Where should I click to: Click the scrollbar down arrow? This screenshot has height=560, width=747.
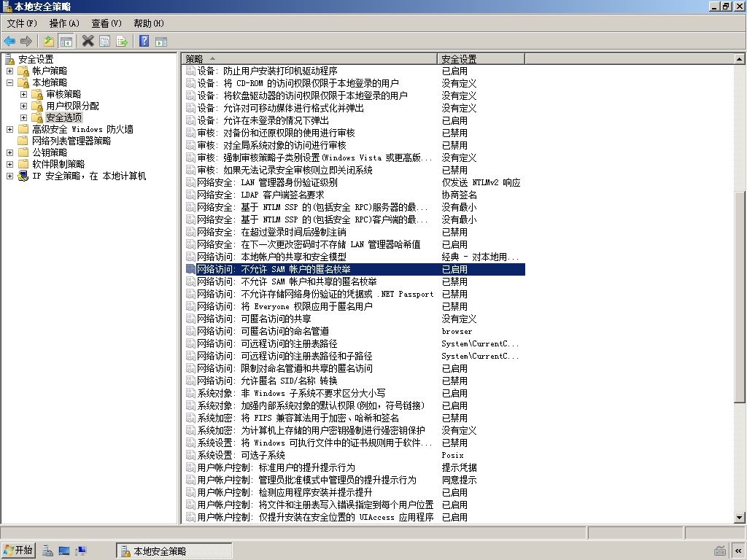pyautogui.click(x=740, y=518)
